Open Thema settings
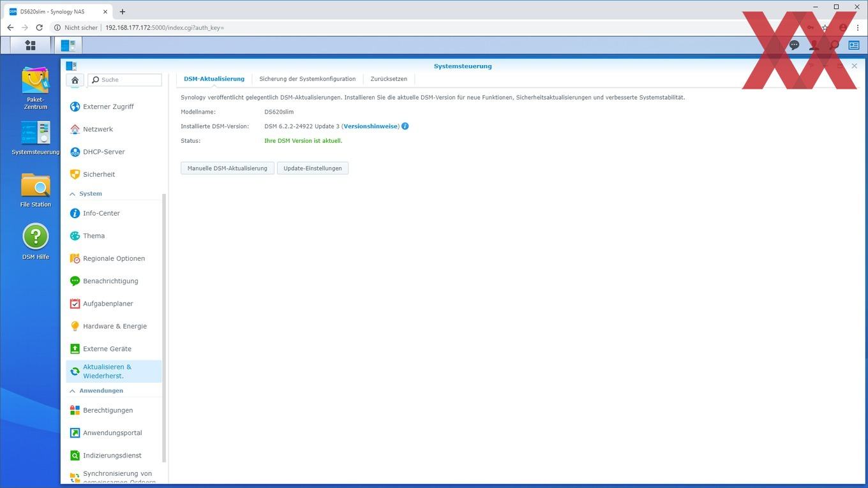Screen dimensions: 868x488 tap(114, 236)
